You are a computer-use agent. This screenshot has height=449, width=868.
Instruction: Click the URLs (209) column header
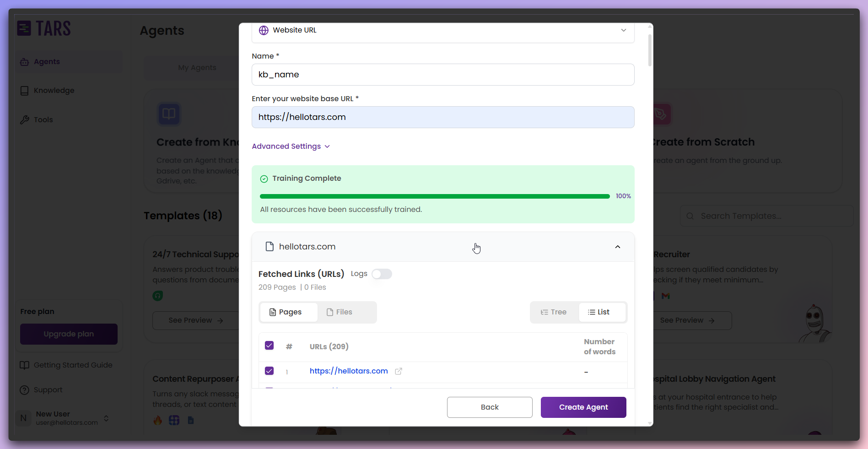329,347
